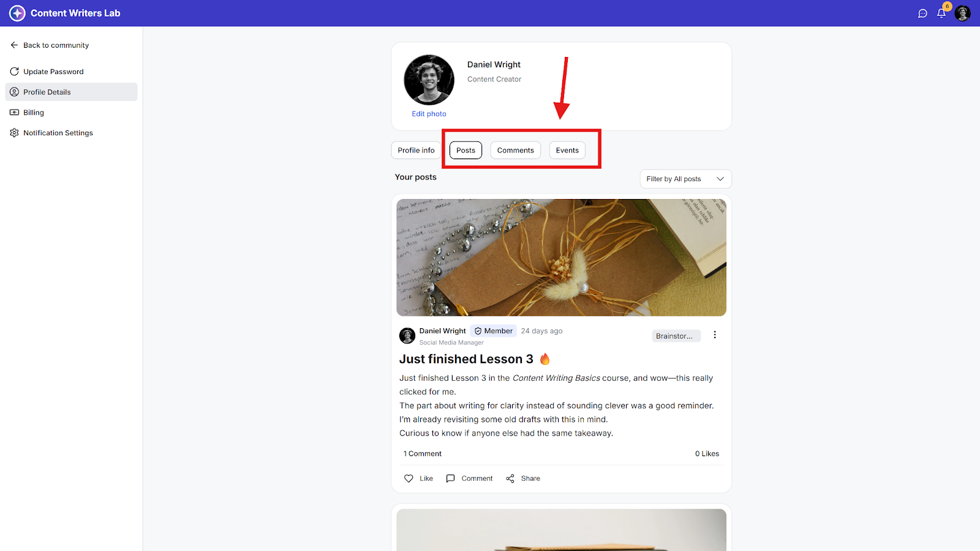Switch to the Comments tab
980x551 pixels.
point(515,151)
